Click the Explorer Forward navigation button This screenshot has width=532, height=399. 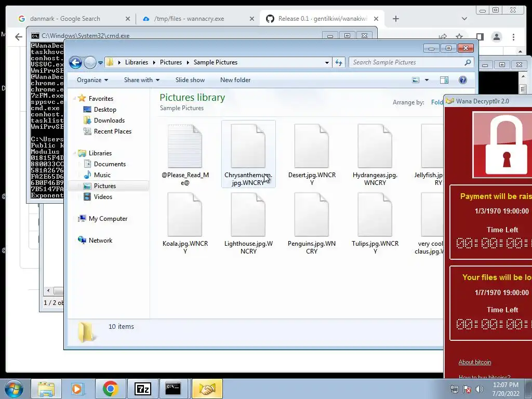90,62
